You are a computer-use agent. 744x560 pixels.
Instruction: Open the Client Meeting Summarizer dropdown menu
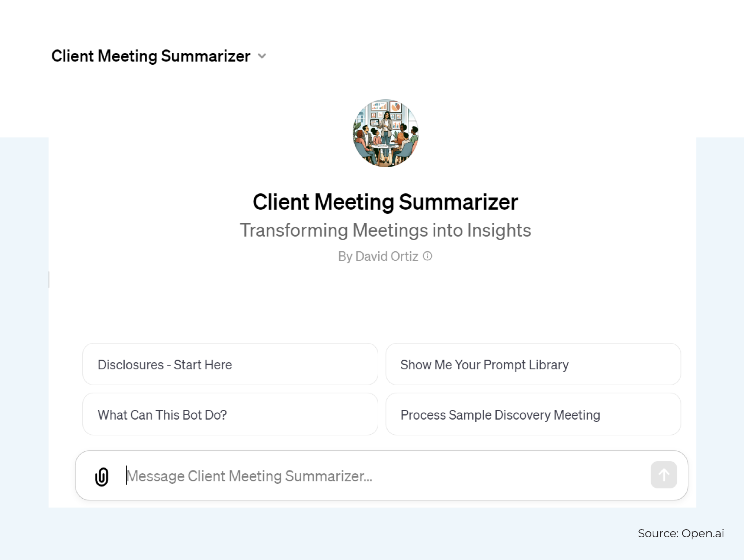tap(262, 56)
